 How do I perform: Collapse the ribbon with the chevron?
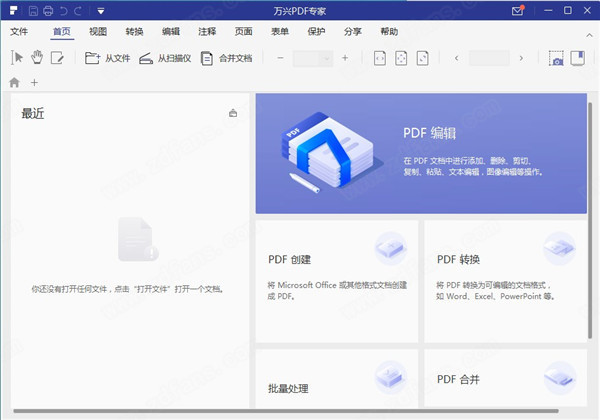[x=589, y=35]
